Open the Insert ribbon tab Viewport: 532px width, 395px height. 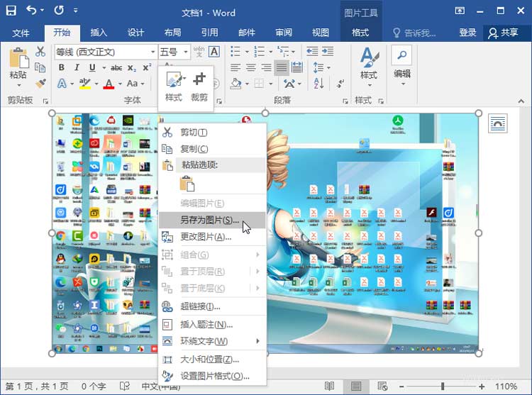click(x=99, y=33)
